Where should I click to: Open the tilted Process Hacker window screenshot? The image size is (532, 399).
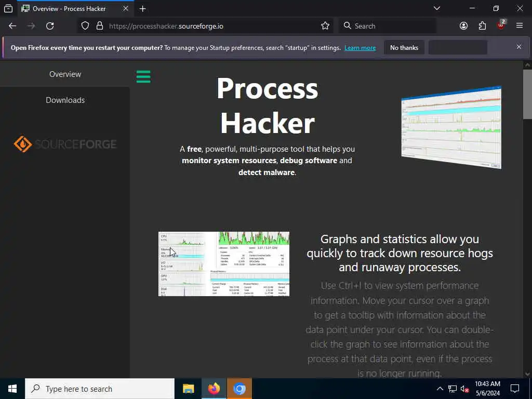451,127
